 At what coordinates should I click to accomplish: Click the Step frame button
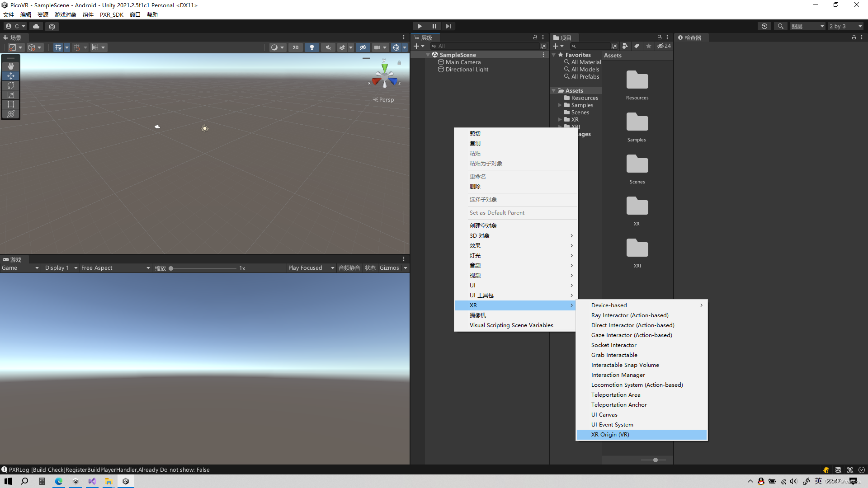click(x=448, y=26)
